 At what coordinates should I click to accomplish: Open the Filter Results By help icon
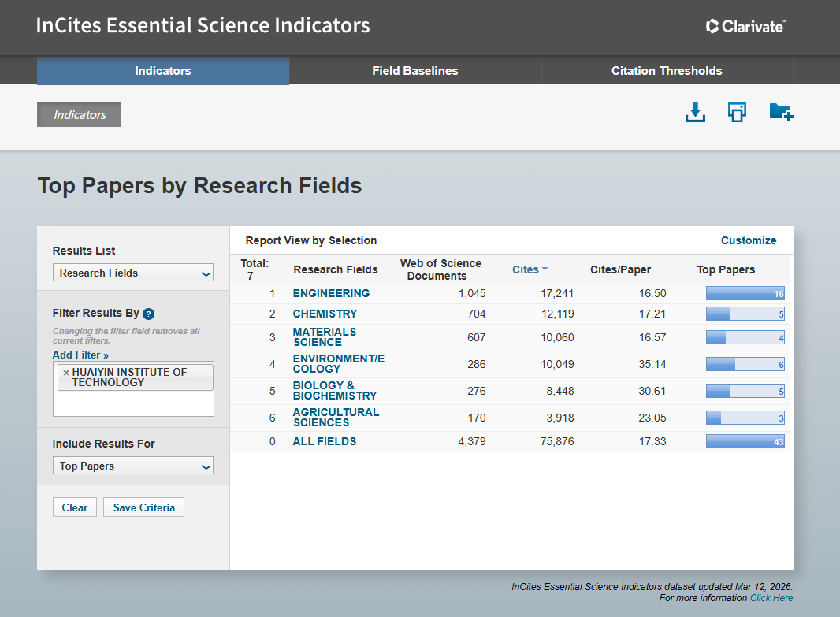coord(148,314)
